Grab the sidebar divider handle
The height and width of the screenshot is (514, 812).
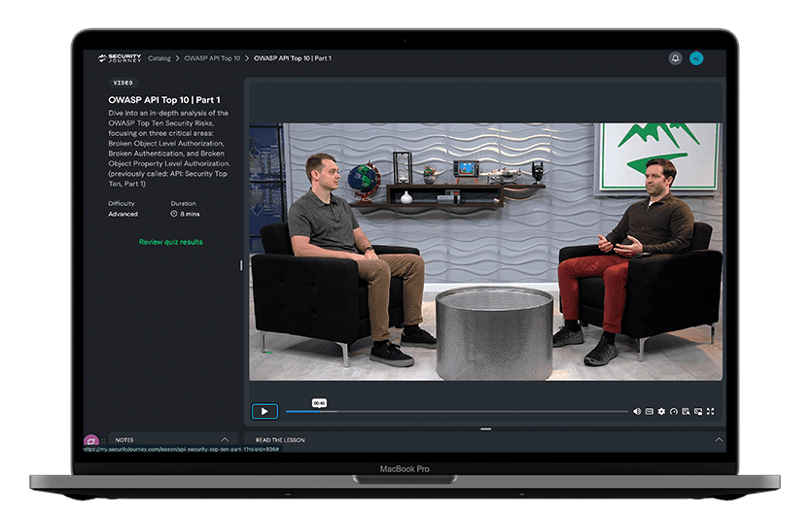[241, 265]
